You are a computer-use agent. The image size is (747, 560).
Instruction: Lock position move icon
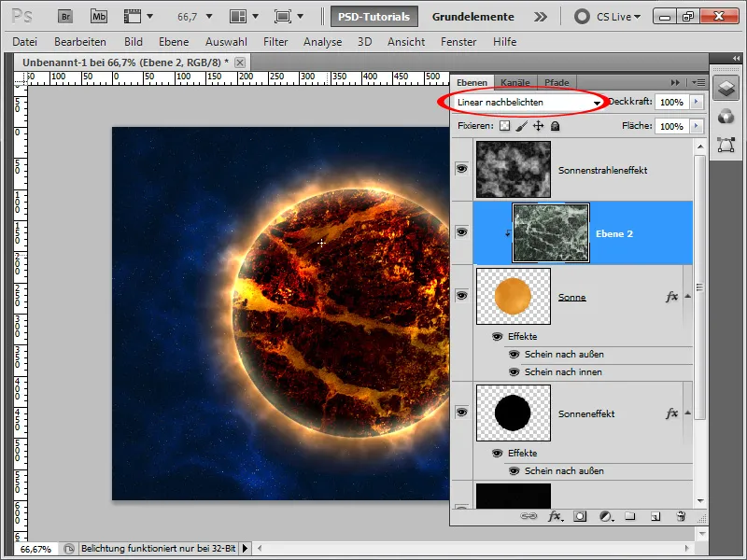(x=539, y=126)
